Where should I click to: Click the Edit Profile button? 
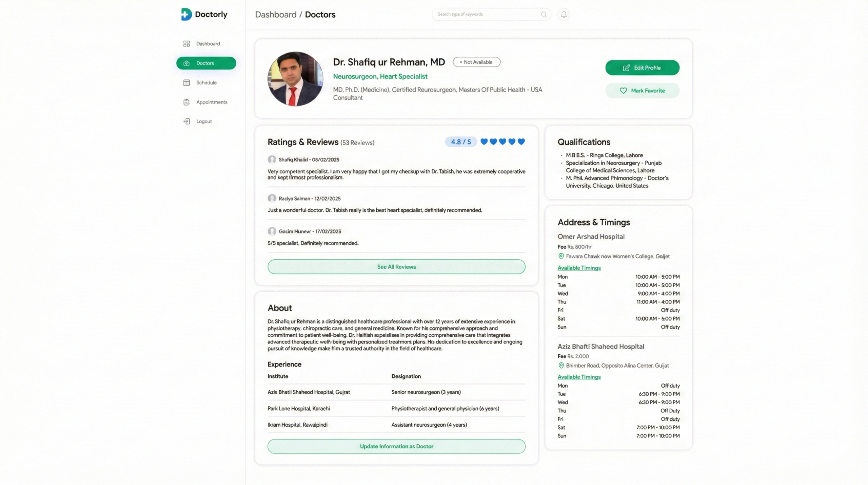point(642,68)
